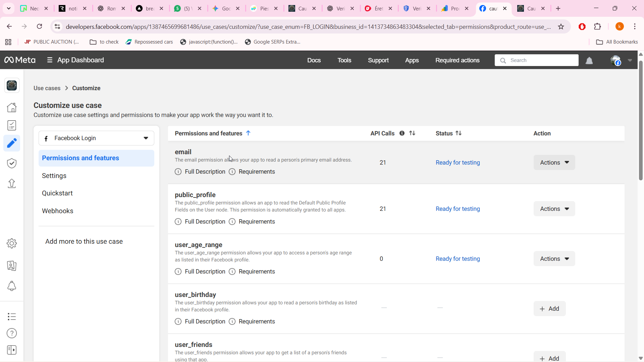Add the user_birthday permission

coord(549,309)
